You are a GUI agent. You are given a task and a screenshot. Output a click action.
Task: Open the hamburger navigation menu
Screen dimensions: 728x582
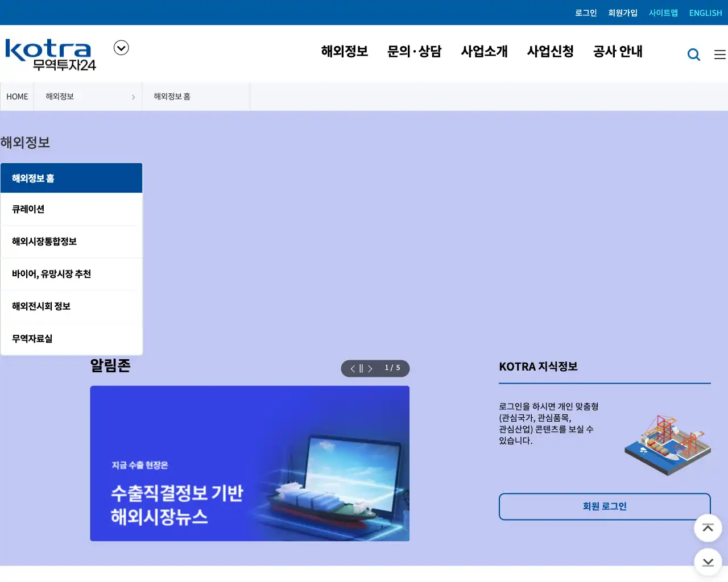point(719,54)
